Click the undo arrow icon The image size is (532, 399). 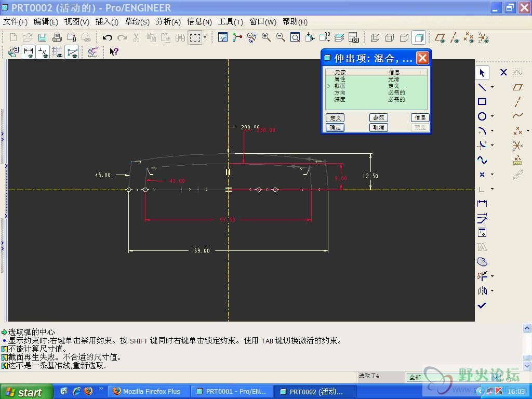[x=108, y=37]
